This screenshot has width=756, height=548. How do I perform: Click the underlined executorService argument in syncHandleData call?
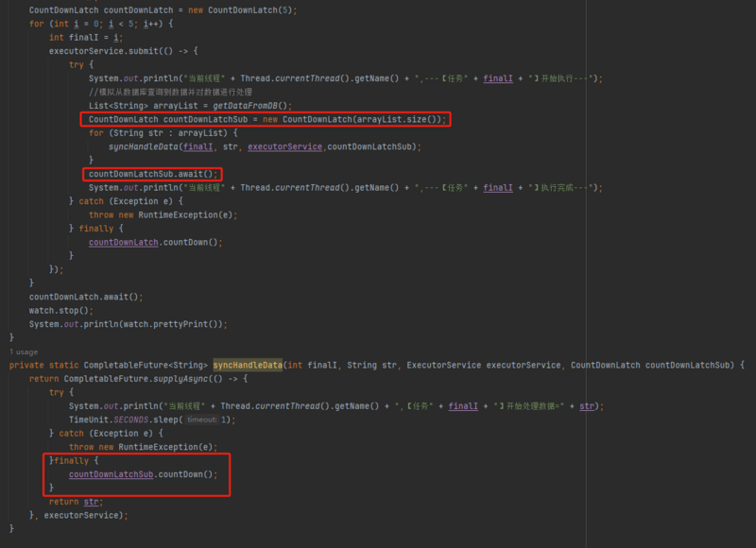click(284, 146)
